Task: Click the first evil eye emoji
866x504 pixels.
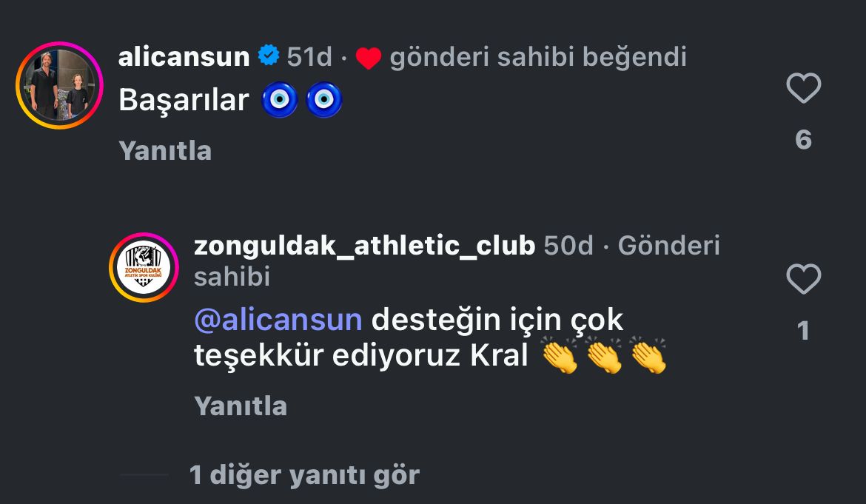Action: [x=280, y=100]
